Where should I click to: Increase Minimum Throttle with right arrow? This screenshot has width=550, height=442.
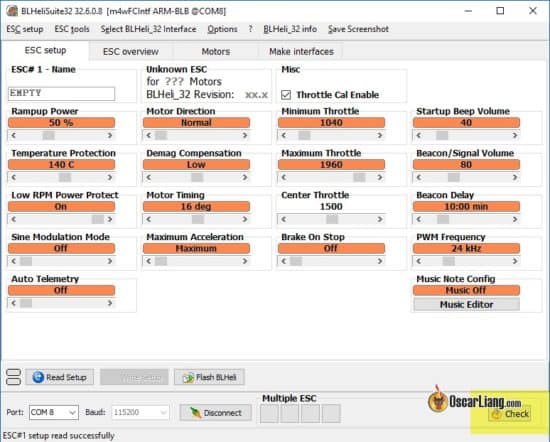click(x=380, y=135)
